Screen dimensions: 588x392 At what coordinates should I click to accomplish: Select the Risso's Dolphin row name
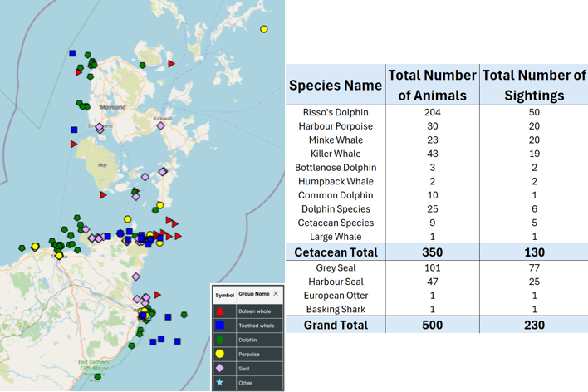pos(335,113)
